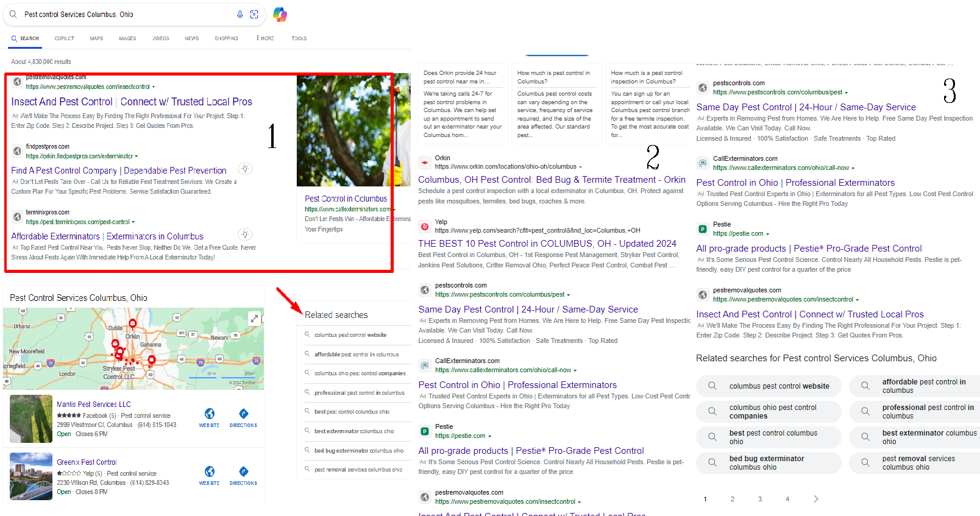This screenshot has height=516, width=980.
Task: Click lightbulb icon beside Affordable Exterminators ad
Action: tap(245, 235)
